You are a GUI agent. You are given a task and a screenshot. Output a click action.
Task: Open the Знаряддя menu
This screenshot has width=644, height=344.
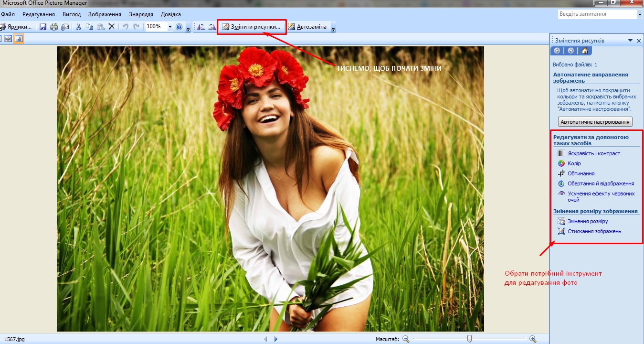click(x=141, y=14)
